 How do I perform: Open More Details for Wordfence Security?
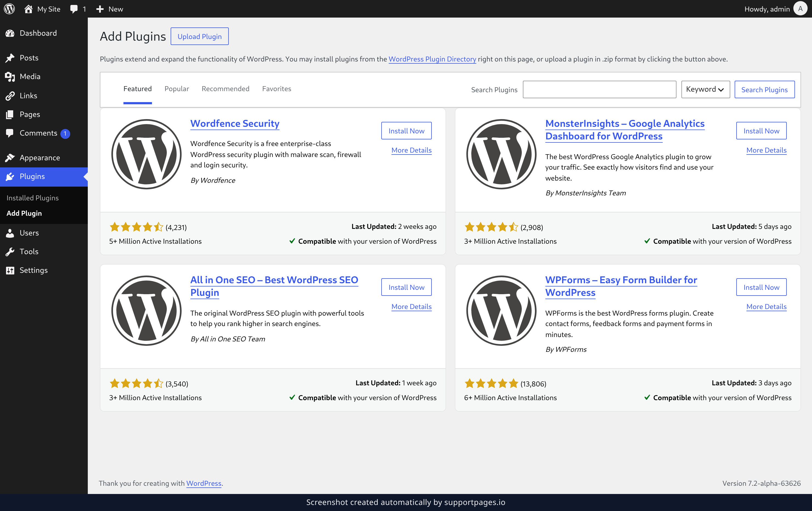[x=411, y=150]
